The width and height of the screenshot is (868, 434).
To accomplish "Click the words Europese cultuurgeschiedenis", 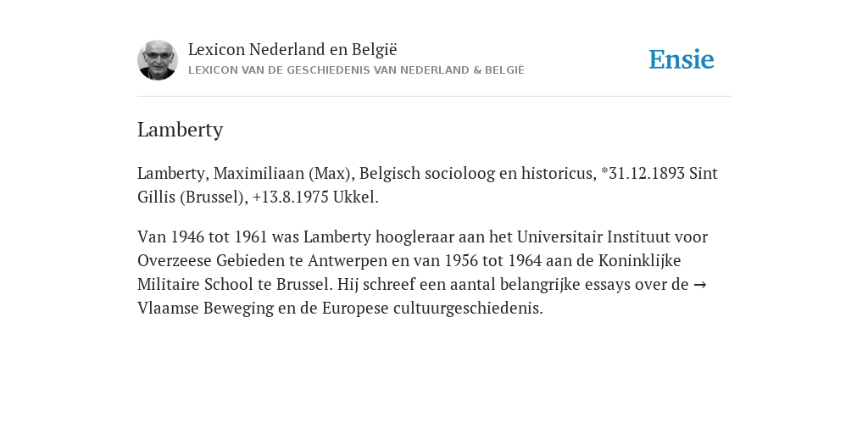I will tap(432, 308).
